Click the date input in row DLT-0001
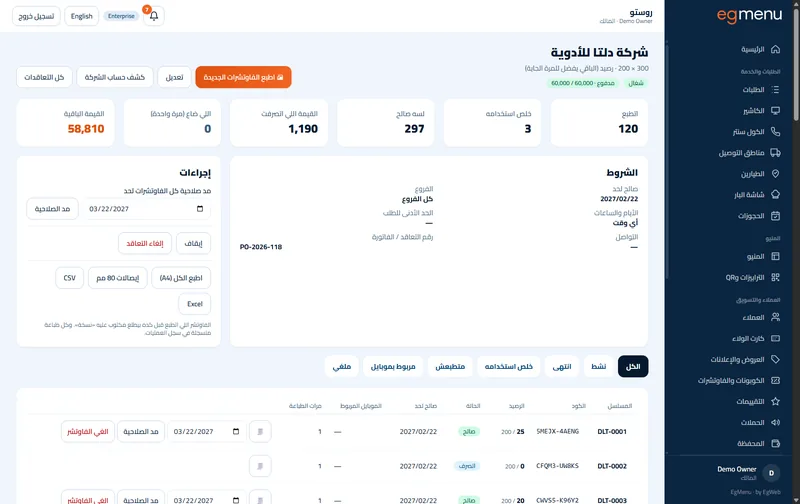 [206, 432]
